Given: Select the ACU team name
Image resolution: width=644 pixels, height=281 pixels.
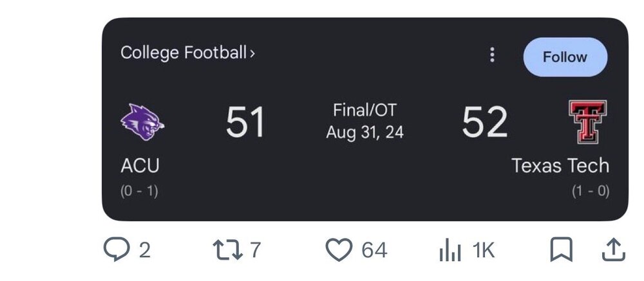Looking at the screenshot, I should point(140,166).
